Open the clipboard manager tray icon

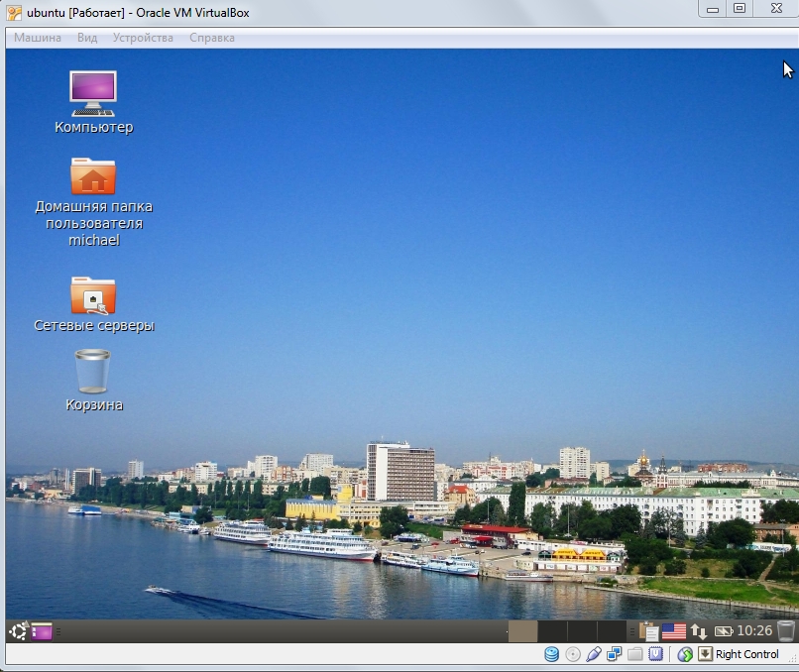[x=649, y=631]
